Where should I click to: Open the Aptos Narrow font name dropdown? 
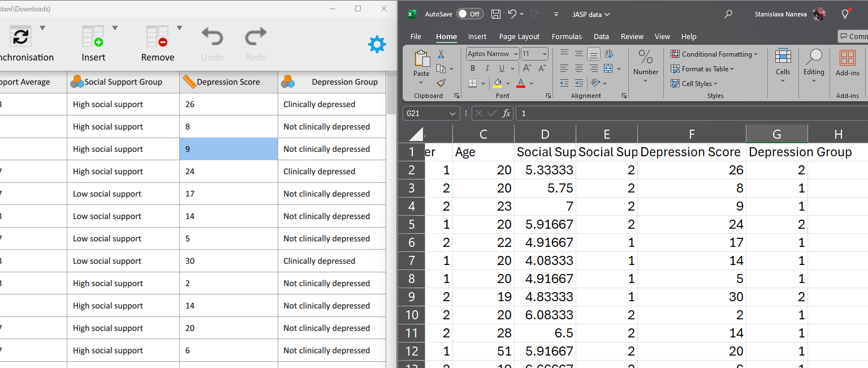click(x=515, y=54)
